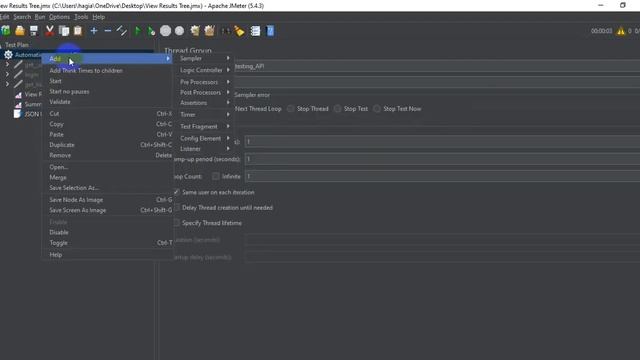This screenshot has width=640, height=360.
Task: Toggle Delay Thread creation until needed checkbox
Action: (x=176, y=207)
